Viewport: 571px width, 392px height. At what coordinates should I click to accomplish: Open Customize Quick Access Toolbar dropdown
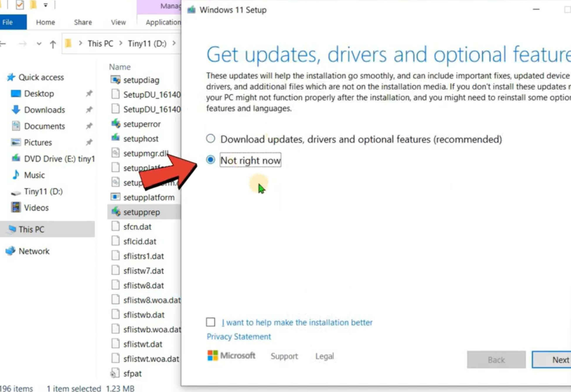(46, 5)
